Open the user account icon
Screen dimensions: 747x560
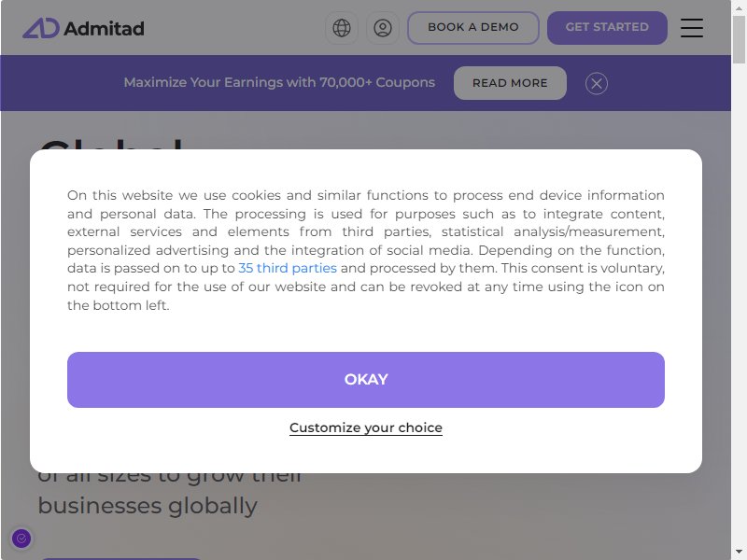[383, 28]
